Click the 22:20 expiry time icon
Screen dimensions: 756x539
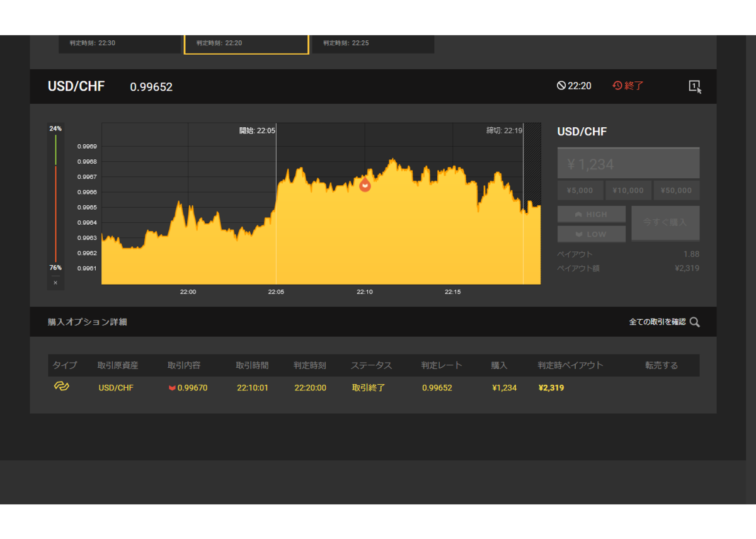pos(561,86)
